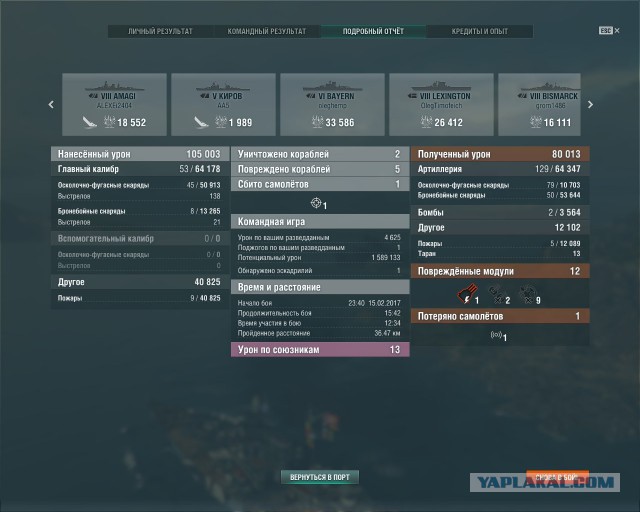Screen dimensions: 640x512
Task: Click the sunk ship icon on the Amagi card
Action: [89, 122]
